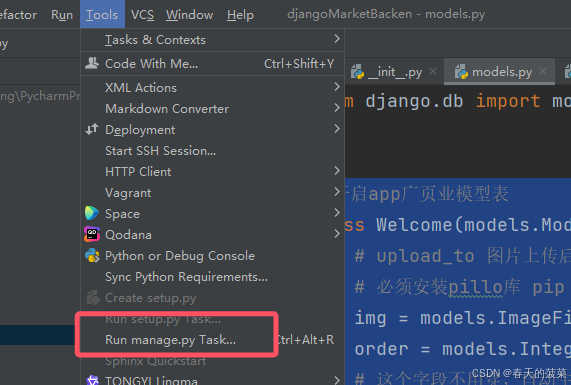Open the Vagrant submenu
Viewport: 571px width, 385px height.
(212, 193)
